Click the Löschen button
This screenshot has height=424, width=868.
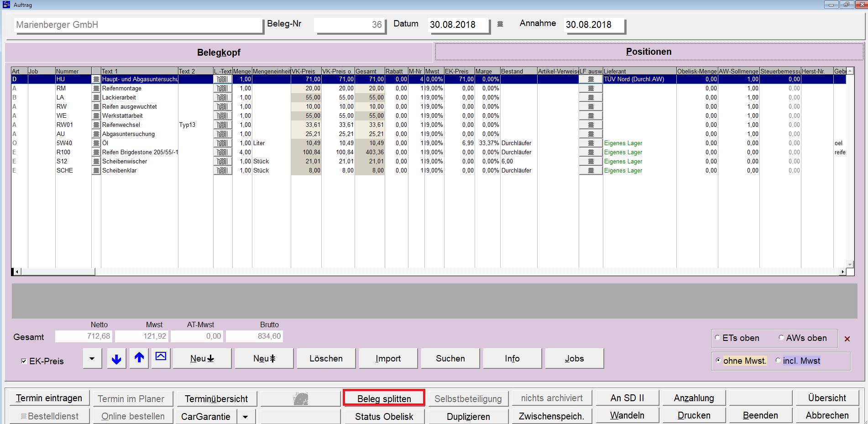tap(326, 359)
